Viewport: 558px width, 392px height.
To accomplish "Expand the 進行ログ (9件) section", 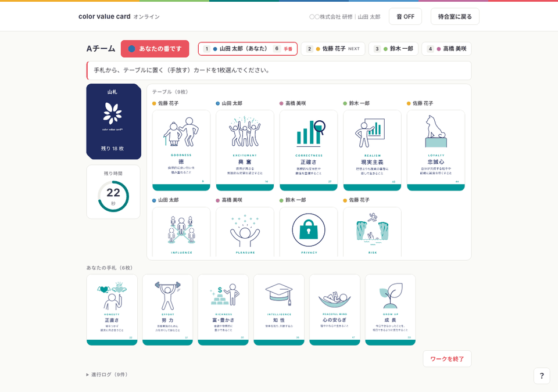I will click(107, 375).
